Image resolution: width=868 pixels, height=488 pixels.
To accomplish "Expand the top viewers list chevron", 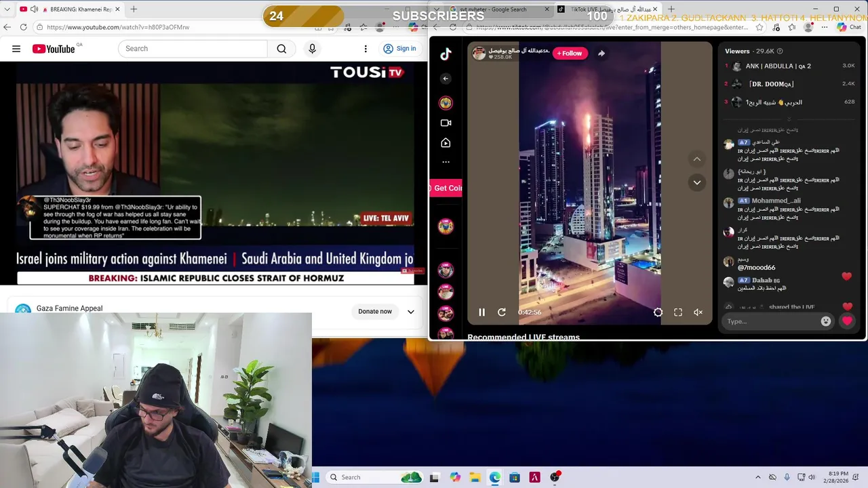I will (x=788, y=118).
